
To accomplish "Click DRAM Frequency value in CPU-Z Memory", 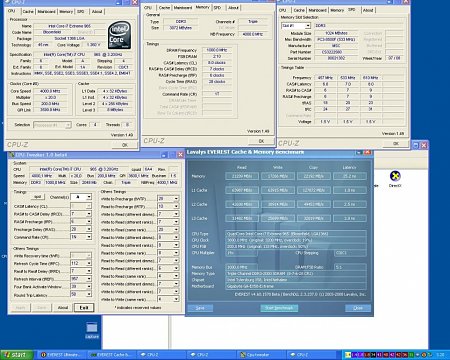I will pos(217,50).
